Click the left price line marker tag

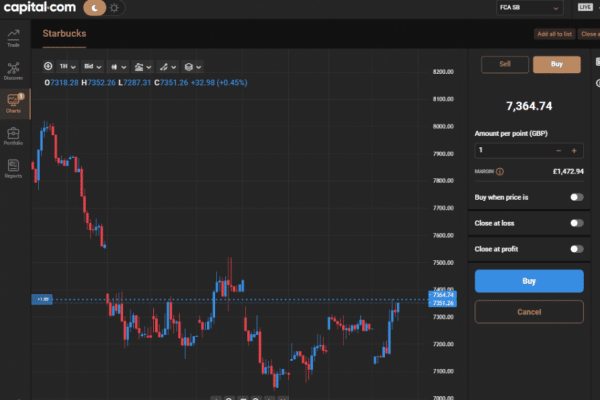pyautogui.click(x=42, y=299)
